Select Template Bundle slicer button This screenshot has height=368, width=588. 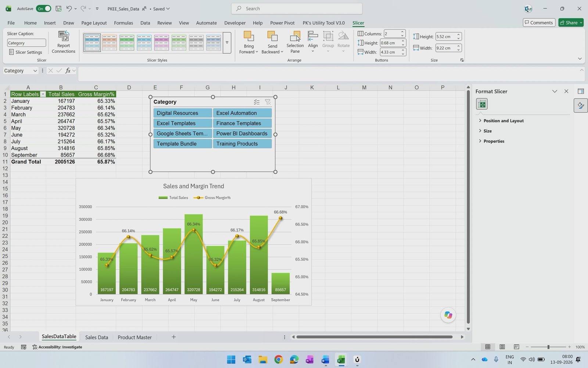pyautogui.click(x=183, y=144)
